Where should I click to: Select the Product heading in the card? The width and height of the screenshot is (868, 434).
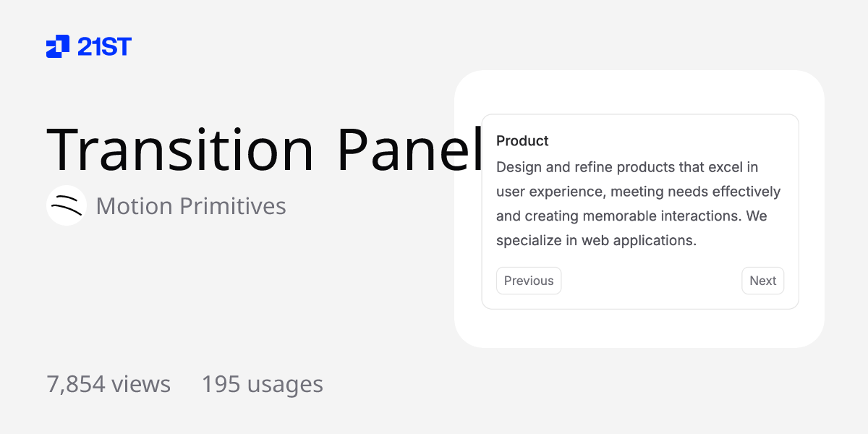(x=522, y=140)
